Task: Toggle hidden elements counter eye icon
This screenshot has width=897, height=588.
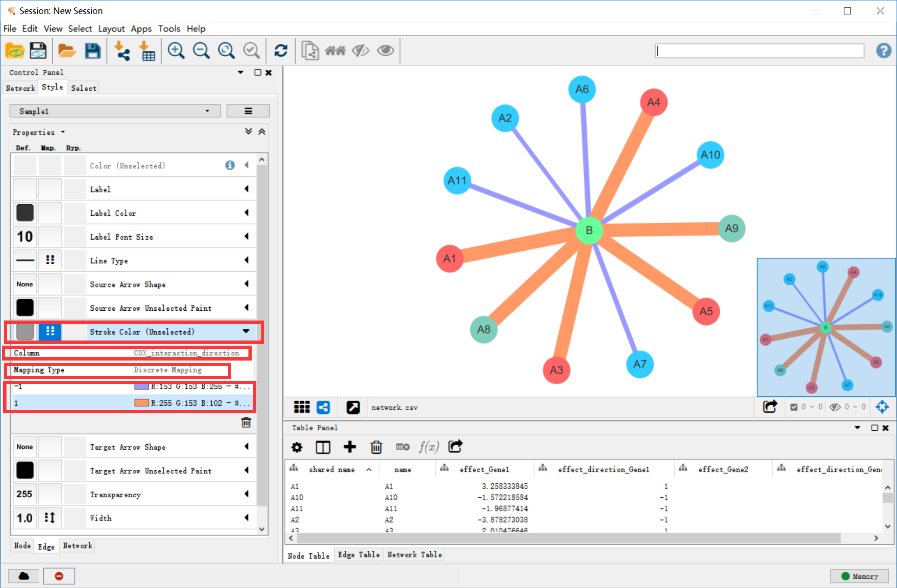Action: click(x=835, y=407)
